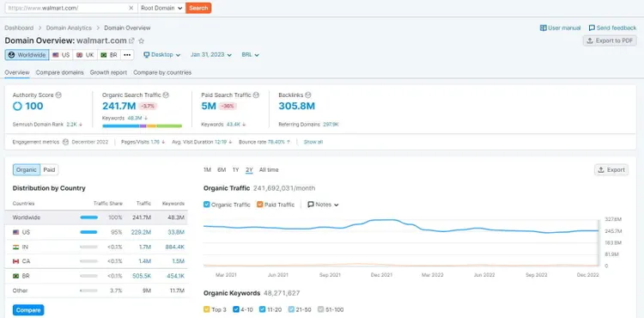The height and width of the screenshot is (318, 644).
Task: Select 1Y time range
Action: coord(236,169)
